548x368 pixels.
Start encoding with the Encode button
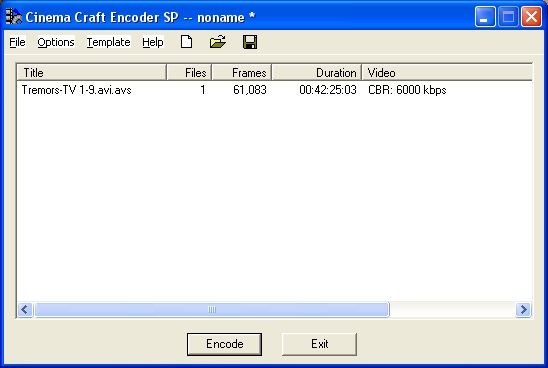coord(224,344)
